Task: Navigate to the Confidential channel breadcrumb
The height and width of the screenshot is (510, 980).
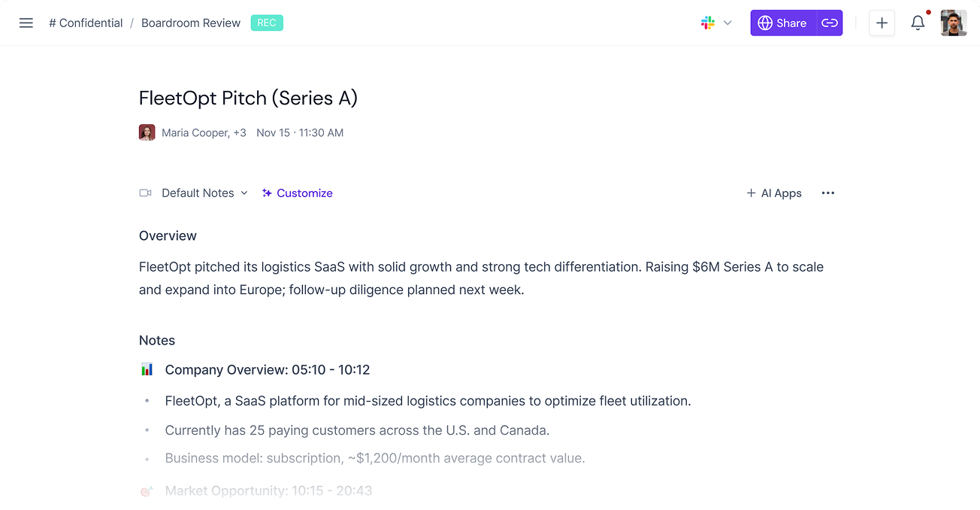Action: click(86, 23)
